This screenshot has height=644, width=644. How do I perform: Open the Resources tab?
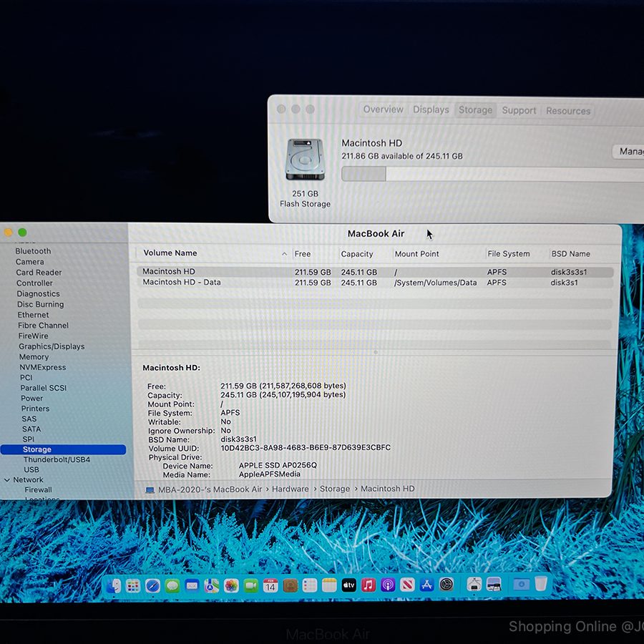coord(568,111)
